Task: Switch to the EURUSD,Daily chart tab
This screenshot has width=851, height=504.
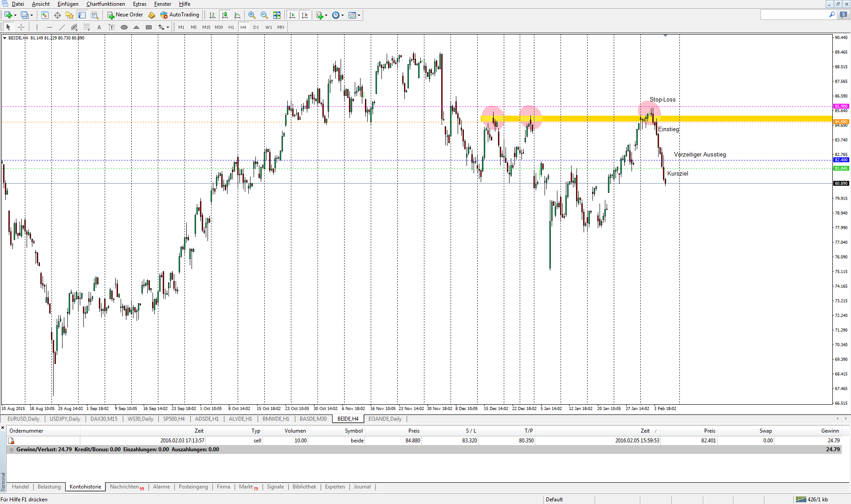Action: click(x=24, y=419)
